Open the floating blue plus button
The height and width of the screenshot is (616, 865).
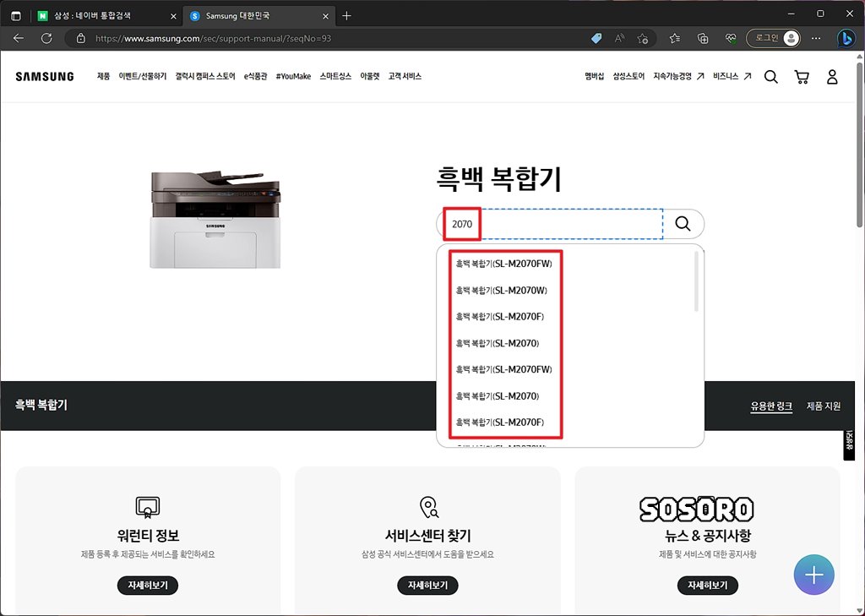[814, 575]
